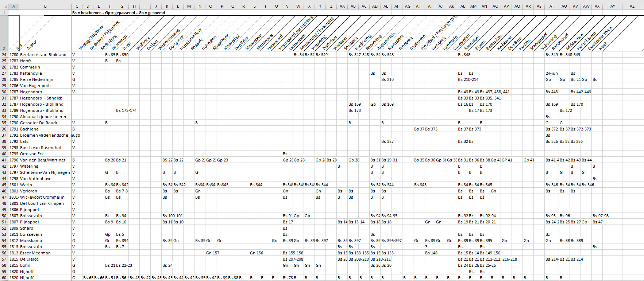644x281 pixels.
Task: Click the Select All corner triangle
Action: (x=4, y=6)
